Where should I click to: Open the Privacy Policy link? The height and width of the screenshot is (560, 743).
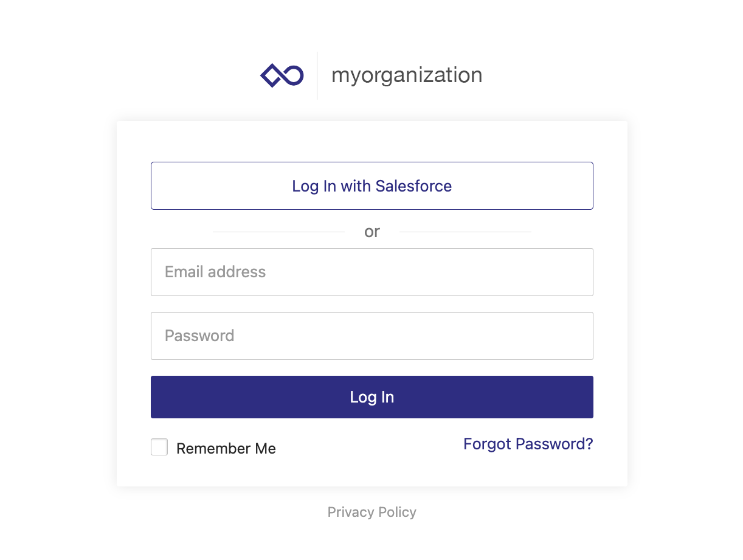371,512
